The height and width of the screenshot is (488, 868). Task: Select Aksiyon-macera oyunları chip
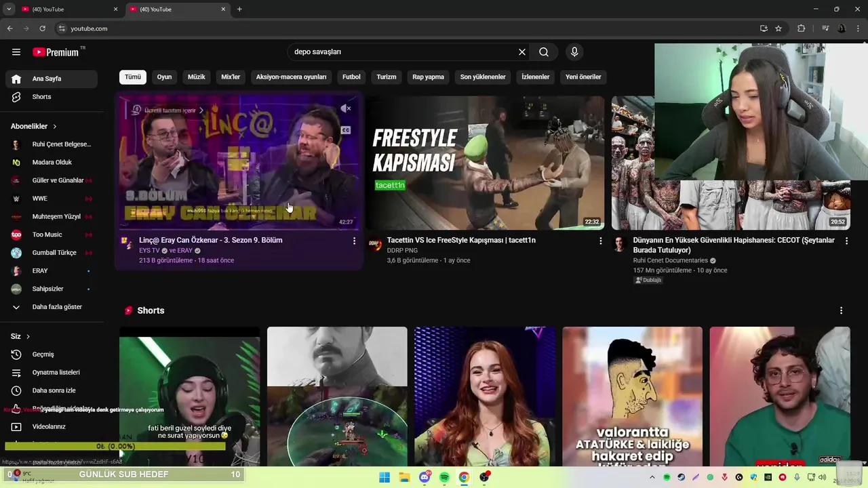tap(292, 77)
